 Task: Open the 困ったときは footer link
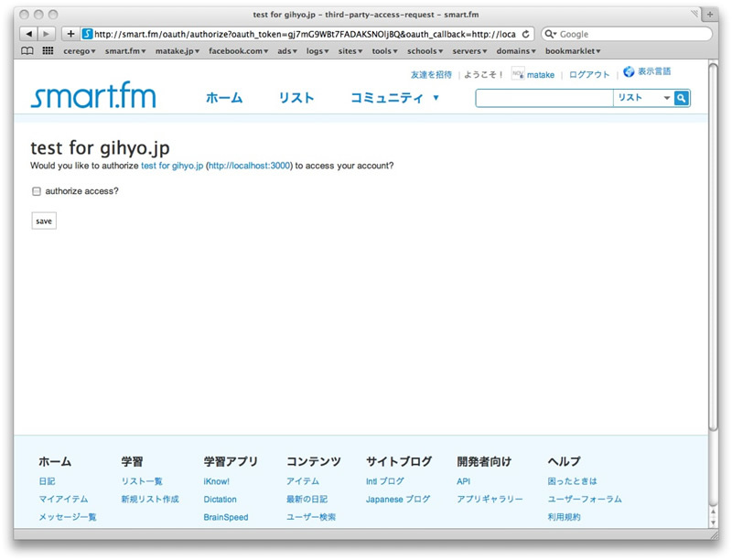pyautogui.click(x=573, y=481)
